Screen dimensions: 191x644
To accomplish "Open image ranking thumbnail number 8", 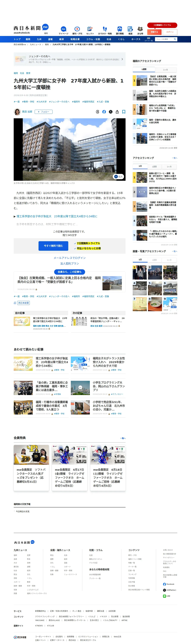I will click(155, 304).
